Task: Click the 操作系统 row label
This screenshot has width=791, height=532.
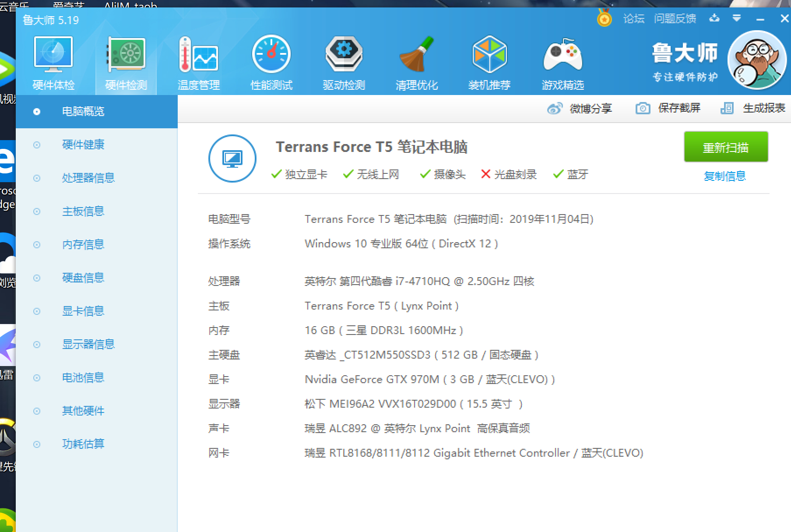Action: (229, 243)
